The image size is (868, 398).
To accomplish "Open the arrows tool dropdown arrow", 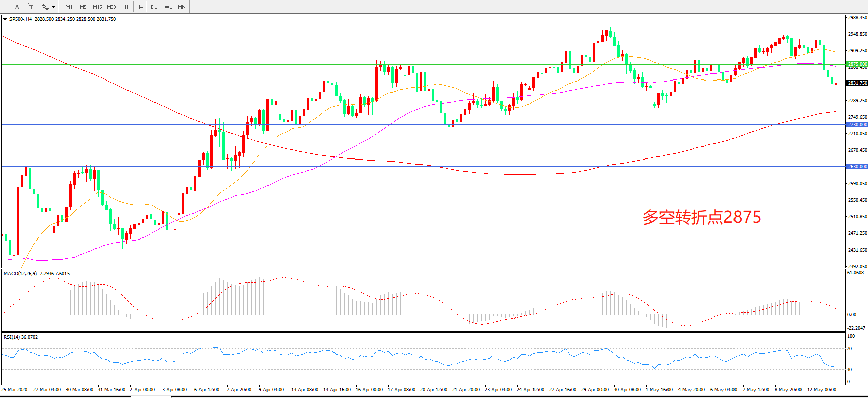I will [x=53, y=7].
